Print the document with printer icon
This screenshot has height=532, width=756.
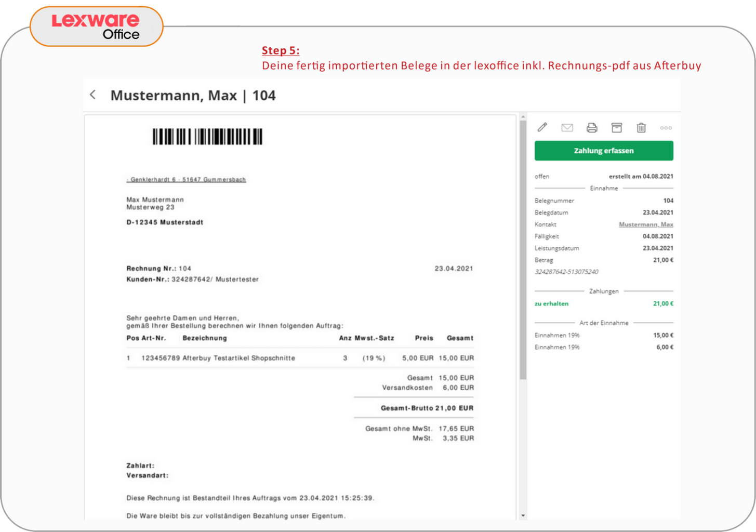coord(592,128)
